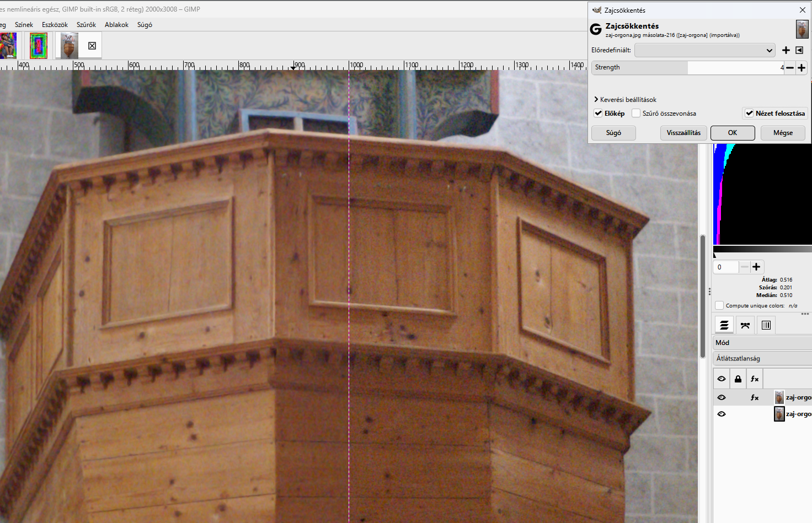Screen dimensions: 812x523
Task: Increase histogram range value with plus
Action: point(756,267)
